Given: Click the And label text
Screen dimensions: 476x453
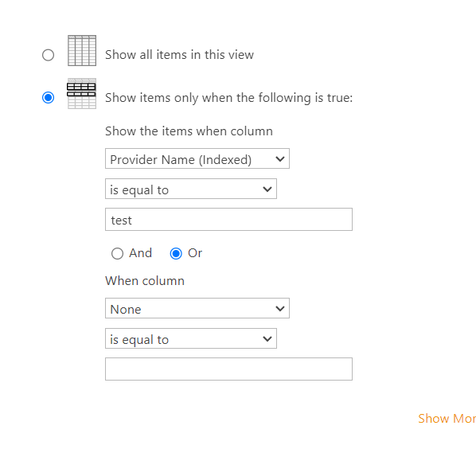Looking at the screenshot, I should pyautogui.click(x=140, y=253).
